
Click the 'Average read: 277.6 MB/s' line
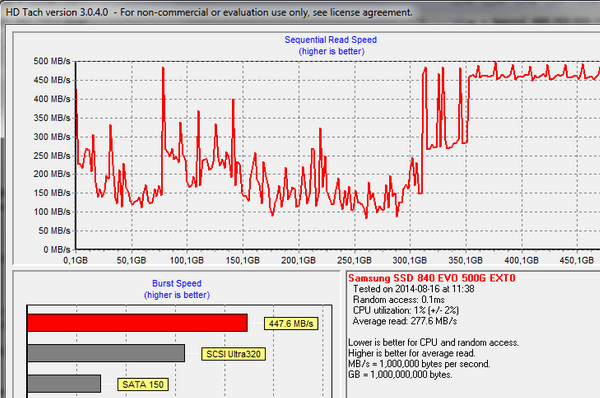(x=405, y=321)
